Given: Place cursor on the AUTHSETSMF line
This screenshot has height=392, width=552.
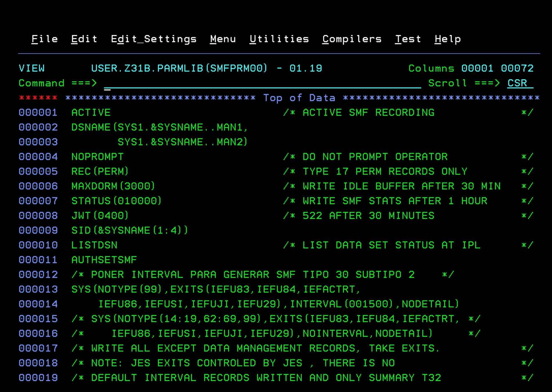Looking at the screenshot, I should click(104, 260).
